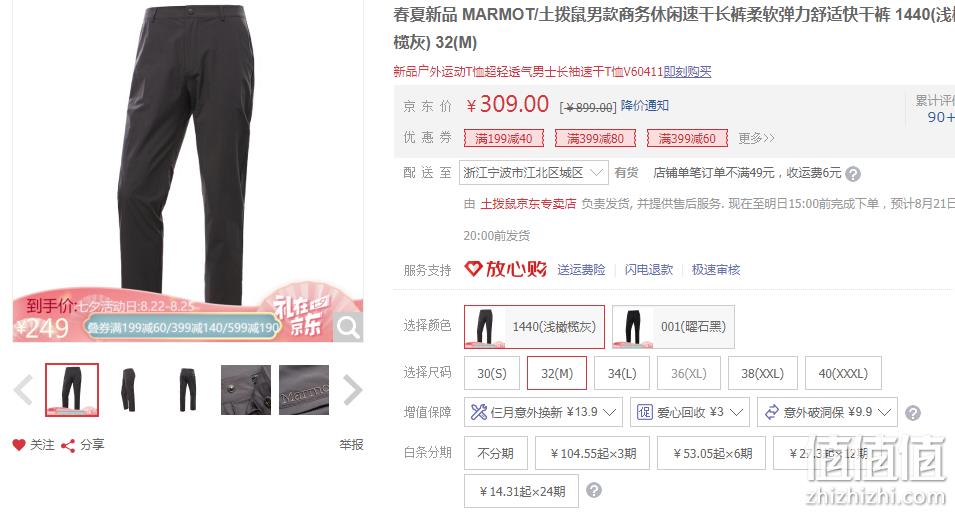The height and width of the screenshot is (514, 955).
Task: Expand 爱心回收 ¥3 dropdown
Action: [690, 412]
